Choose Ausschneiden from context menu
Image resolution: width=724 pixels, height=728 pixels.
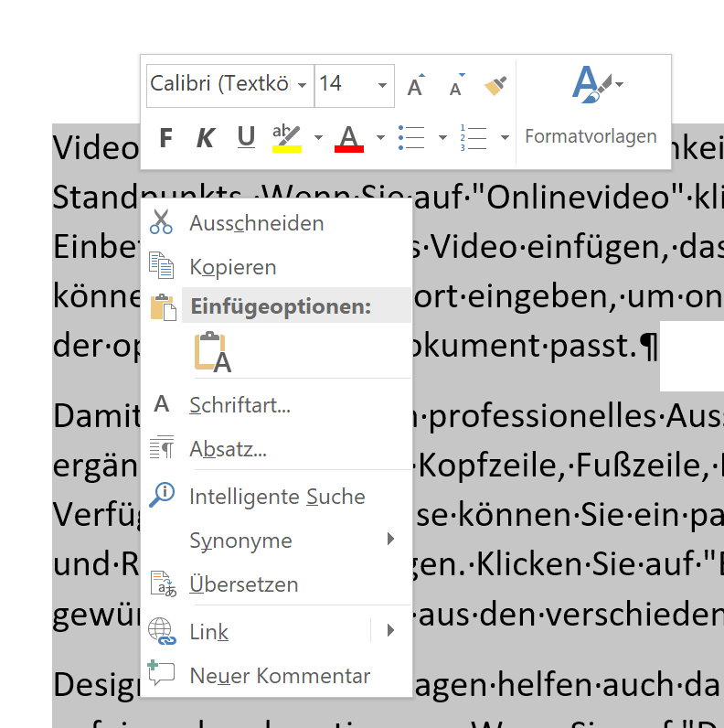pyautogui.click(x=277, y=223)
